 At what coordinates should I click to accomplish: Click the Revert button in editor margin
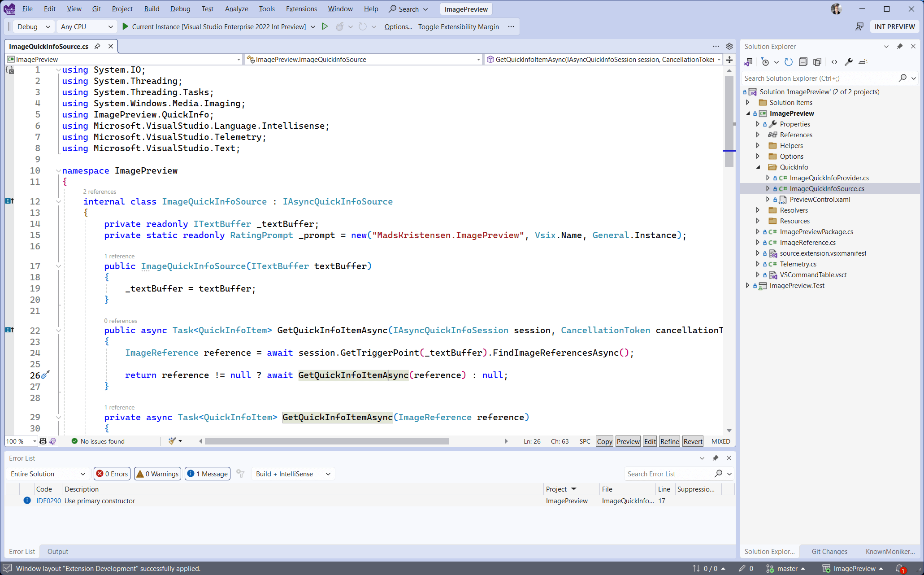point(693,441)
